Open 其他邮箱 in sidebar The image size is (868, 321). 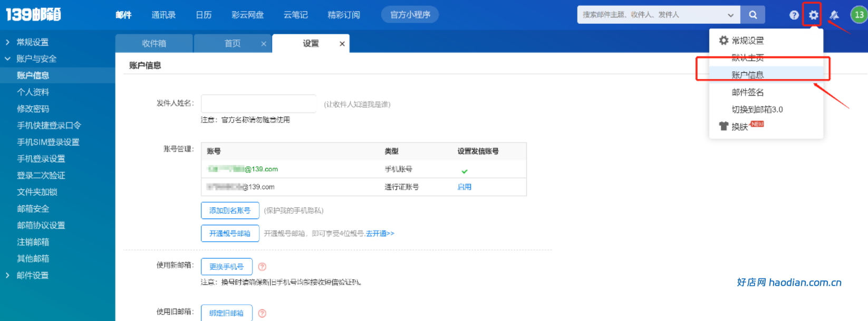(x=33, y=258)
